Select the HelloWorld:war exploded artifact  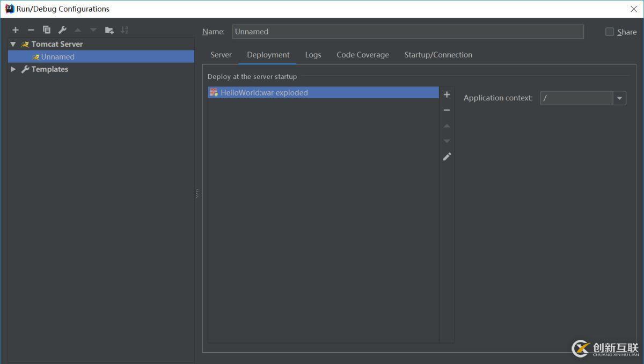265,92
